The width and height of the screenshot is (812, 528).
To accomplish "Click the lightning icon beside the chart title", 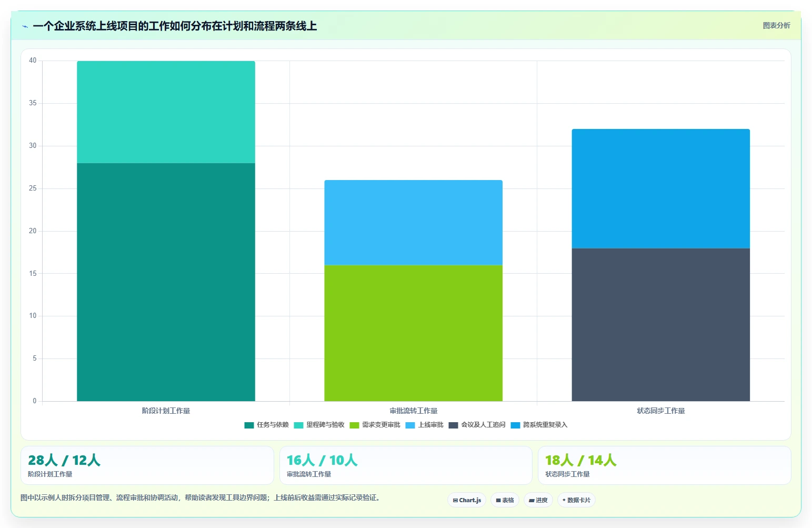I will (25, 26).
